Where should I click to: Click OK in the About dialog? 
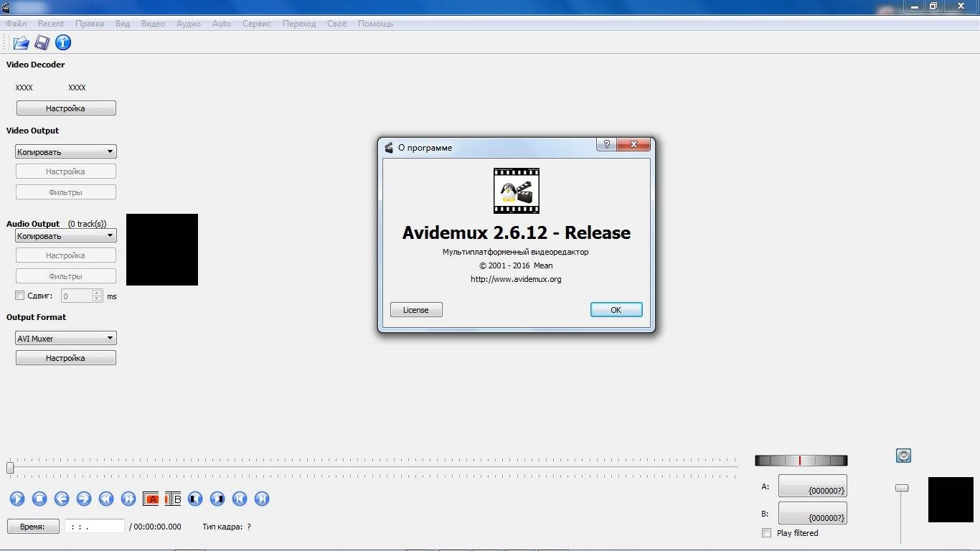tap(616, 310)
